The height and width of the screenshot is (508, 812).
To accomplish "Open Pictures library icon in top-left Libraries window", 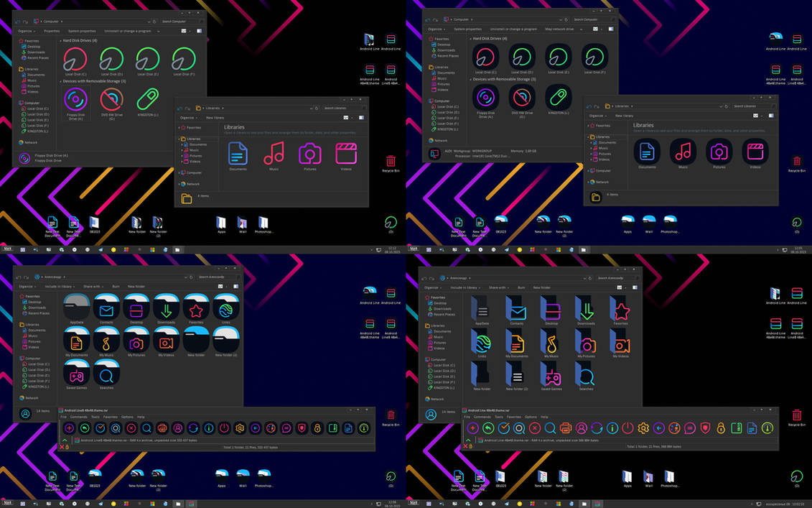I will coord(309,154).
